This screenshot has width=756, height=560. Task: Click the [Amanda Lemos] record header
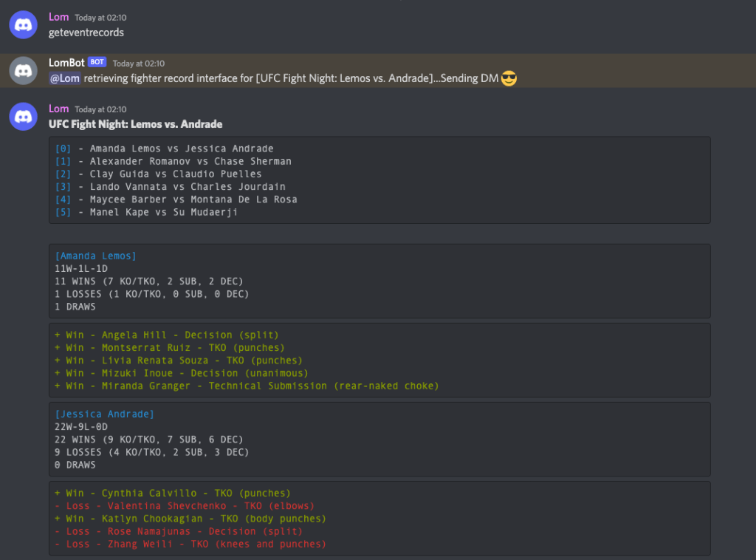tap(95, 256)
